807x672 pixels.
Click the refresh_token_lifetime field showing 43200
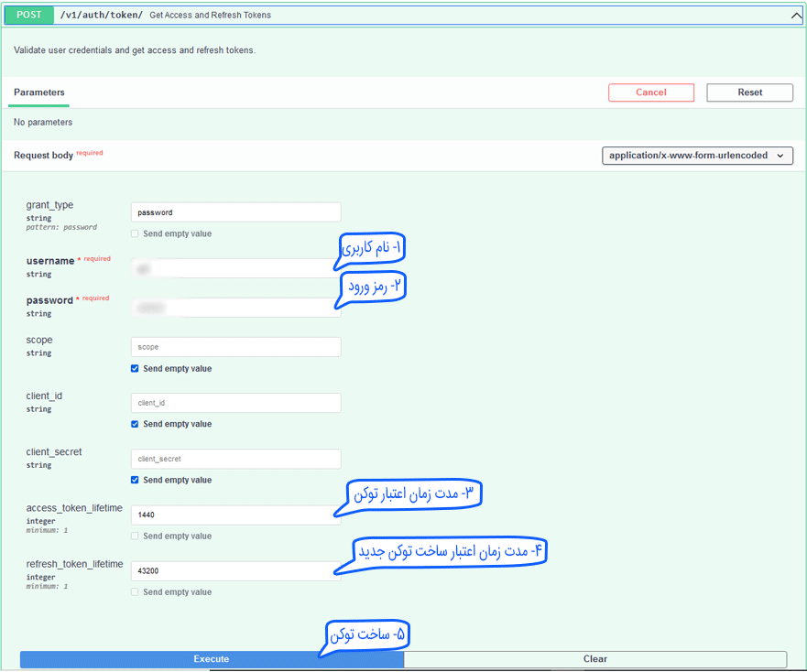(235, 571)
